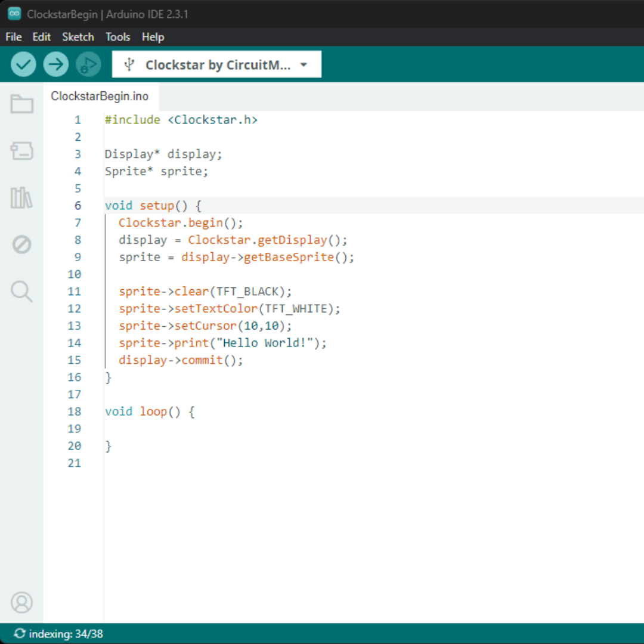Open the Debug panel sidebar icon
Image resolution: width=644 pixels, height=644 pixels.
(x=21, y=244)
